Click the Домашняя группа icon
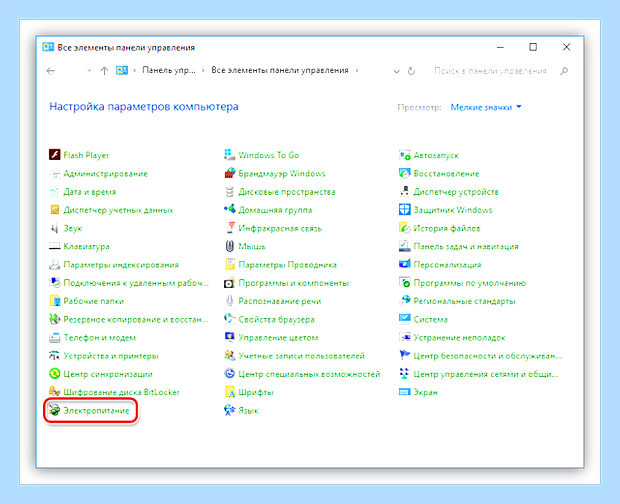 (x=229, y=210)
